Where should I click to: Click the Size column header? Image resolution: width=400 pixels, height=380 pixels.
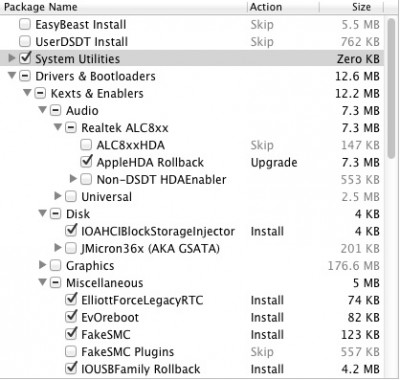[x=352, y=7]
